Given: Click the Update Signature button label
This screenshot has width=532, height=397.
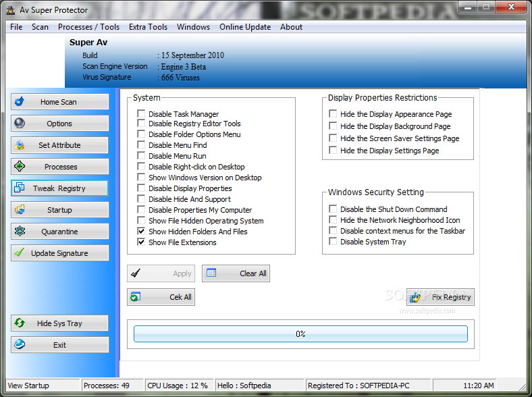Looking at the screenshot, I should (59, 253).
